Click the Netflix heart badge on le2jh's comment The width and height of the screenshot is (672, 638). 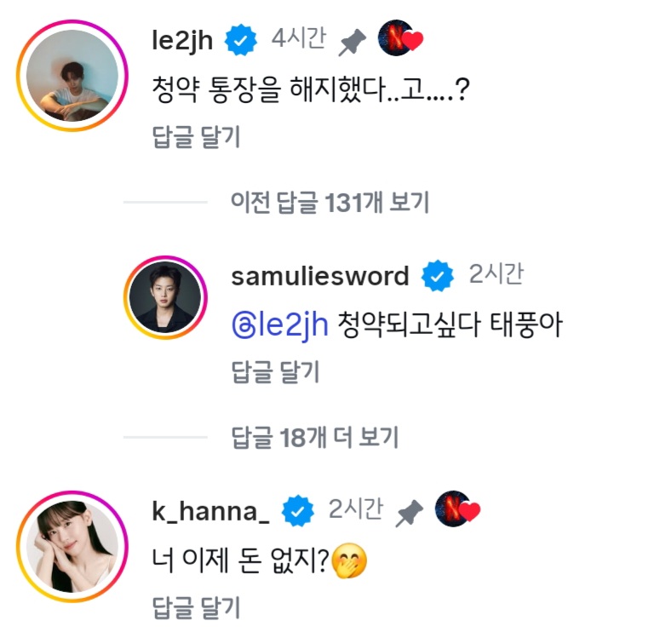[400, 38]
